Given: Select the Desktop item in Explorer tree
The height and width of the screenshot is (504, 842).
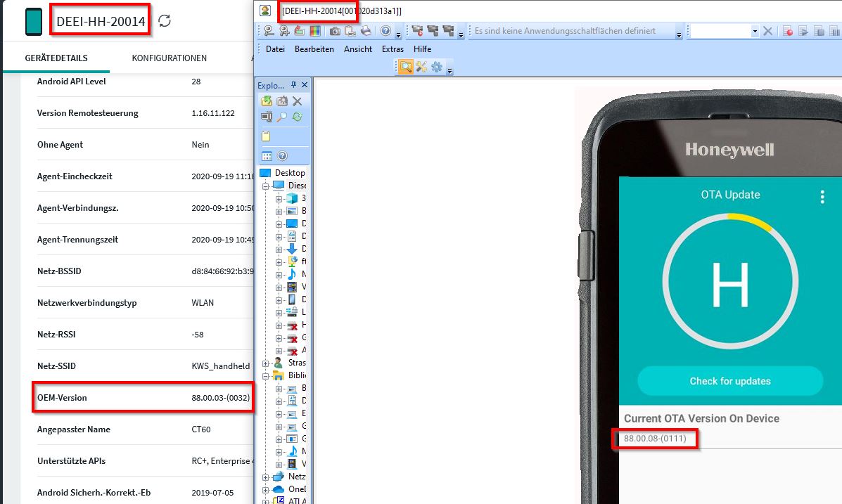Looking at the screenshot, I should click(x=289, y=173).
